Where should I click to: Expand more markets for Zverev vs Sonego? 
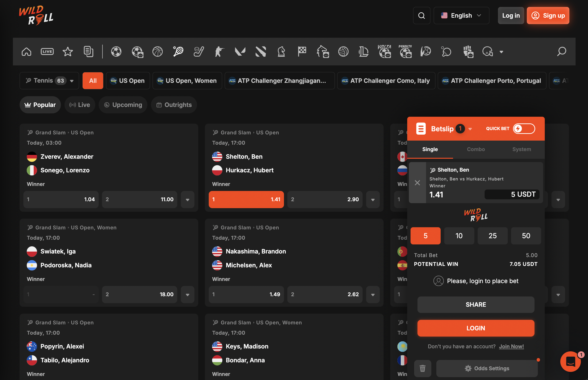click(187, 199)
